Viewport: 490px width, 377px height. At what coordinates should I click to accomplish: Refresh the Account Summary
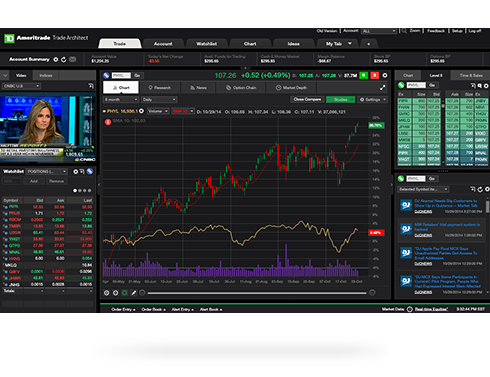pyautogui.click(x=64, y=59)
